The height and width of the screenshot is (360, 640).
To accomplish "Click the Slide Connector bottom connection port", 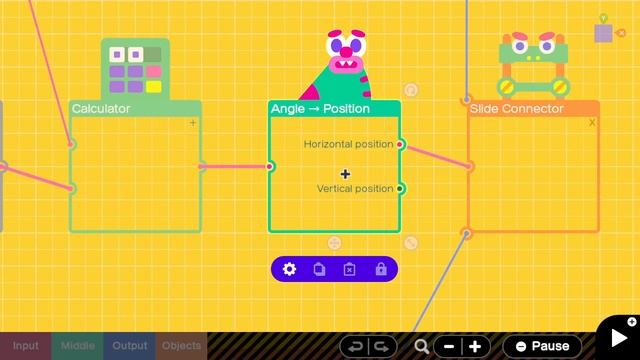I will [467, 233].
